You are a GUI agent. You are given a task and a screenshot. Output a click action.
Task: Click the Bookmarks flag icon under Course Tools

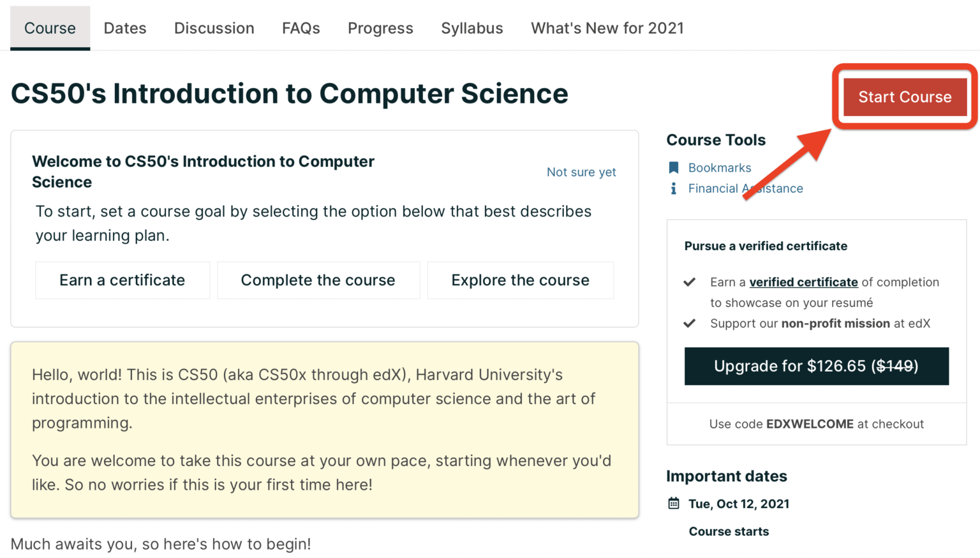point(674,167)
